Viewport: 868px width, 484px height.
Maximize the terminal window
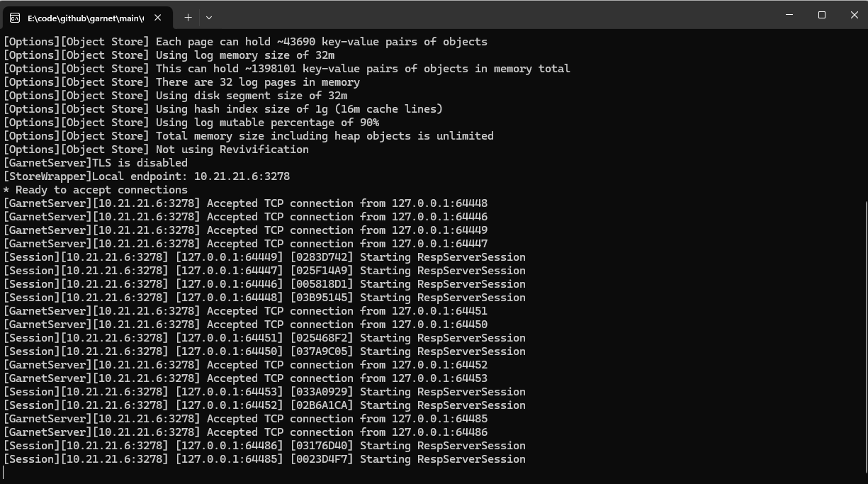tap(822, 15)
